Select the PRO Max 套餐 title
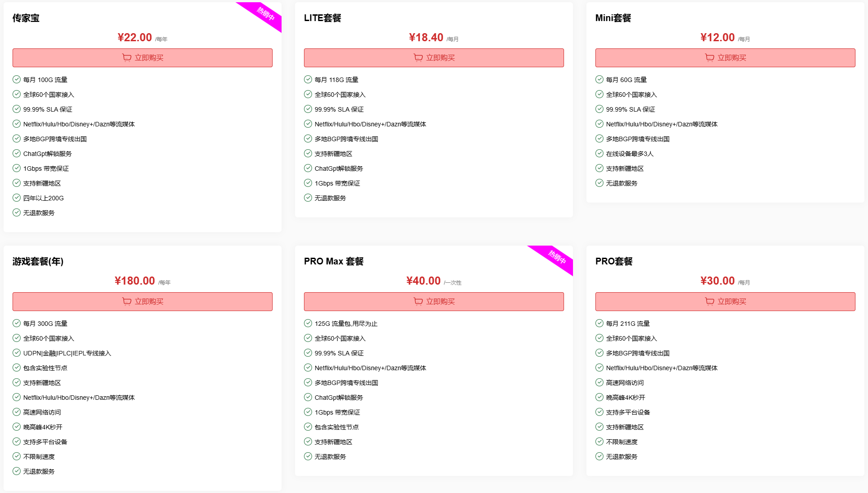This screenshot has height=493, width=868. coord(334,261)
